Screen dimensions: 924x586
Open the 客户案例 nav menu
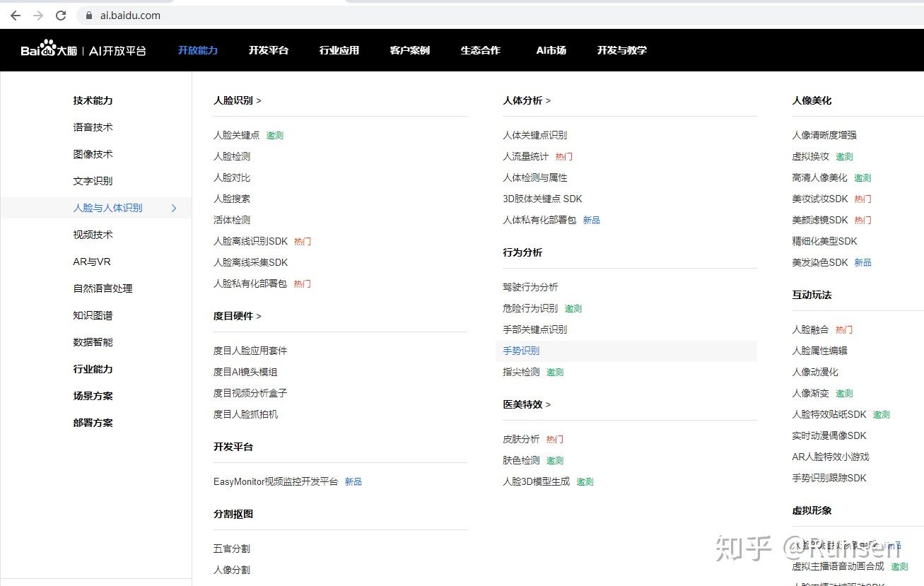pos(410,50)
